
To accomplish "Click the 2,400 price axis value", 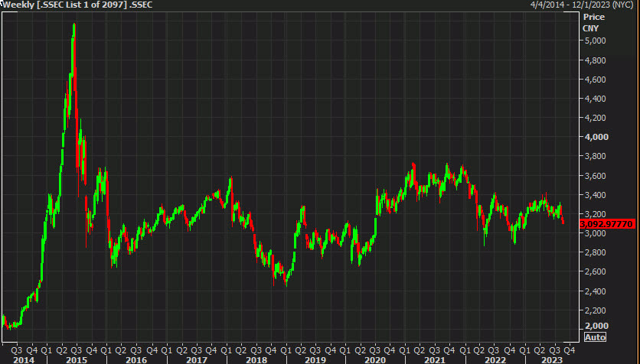I will click(x=595, y=291).
